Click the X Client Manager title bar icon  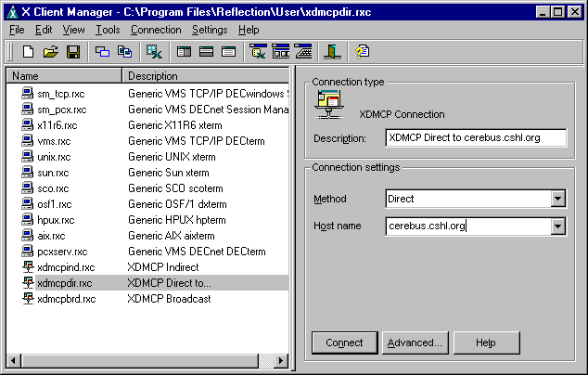click(x=13, y=12)
